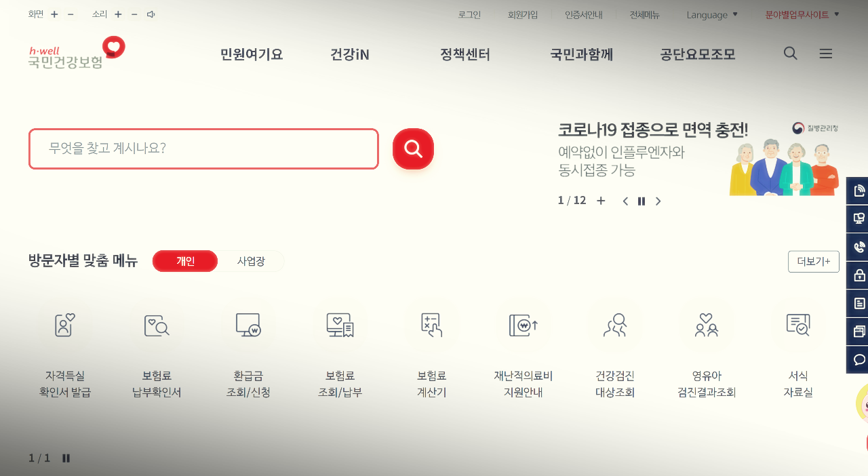Screen dimensions: 868x476
Task: Open the 건강iN menu
Action: tap(349, 55)
